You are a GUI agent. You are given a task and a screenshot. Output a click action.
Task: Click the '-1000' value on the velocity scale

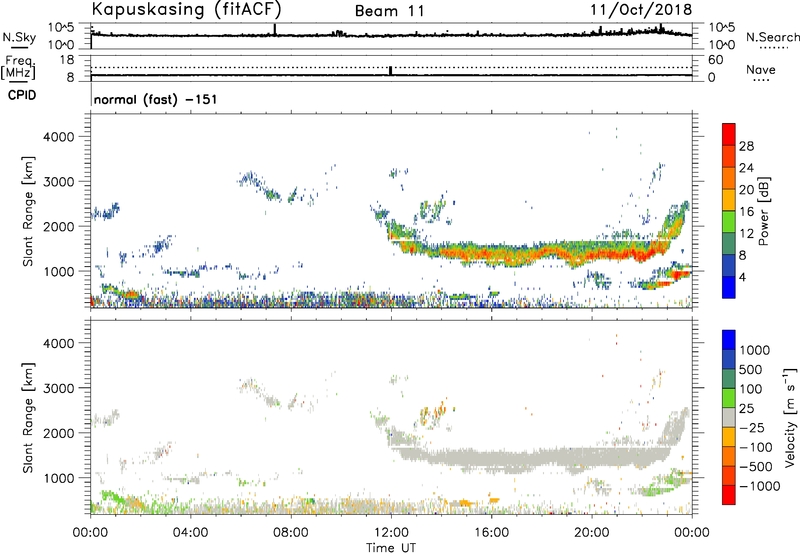coord(759,486)
